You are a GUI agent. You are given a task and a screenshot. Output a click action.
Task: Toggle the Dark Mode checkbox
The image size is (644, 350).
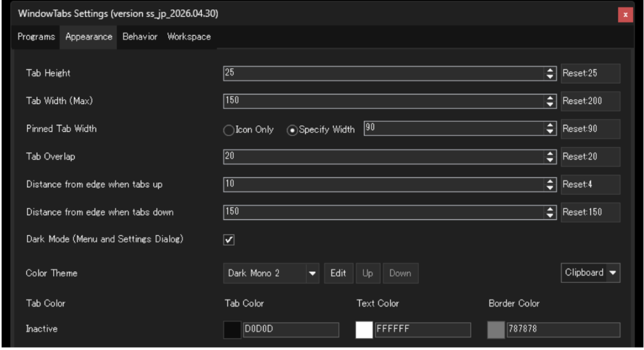pos(229,240)
